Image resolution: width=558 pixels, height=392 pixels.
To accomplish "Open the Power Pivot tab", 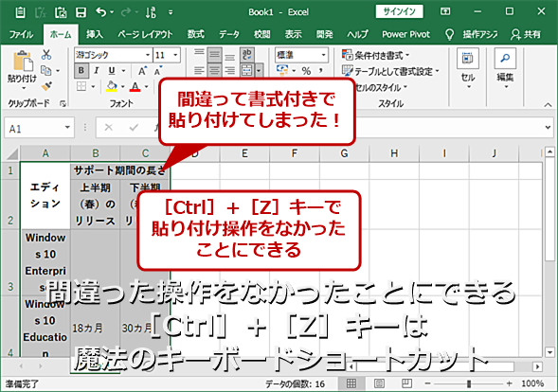I will (406, 34).
